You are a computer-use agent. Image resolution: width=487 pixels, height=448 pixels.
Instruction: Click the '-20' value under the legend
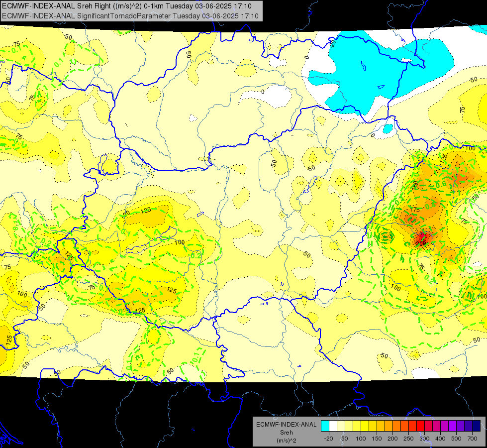(x=328, y=439)
